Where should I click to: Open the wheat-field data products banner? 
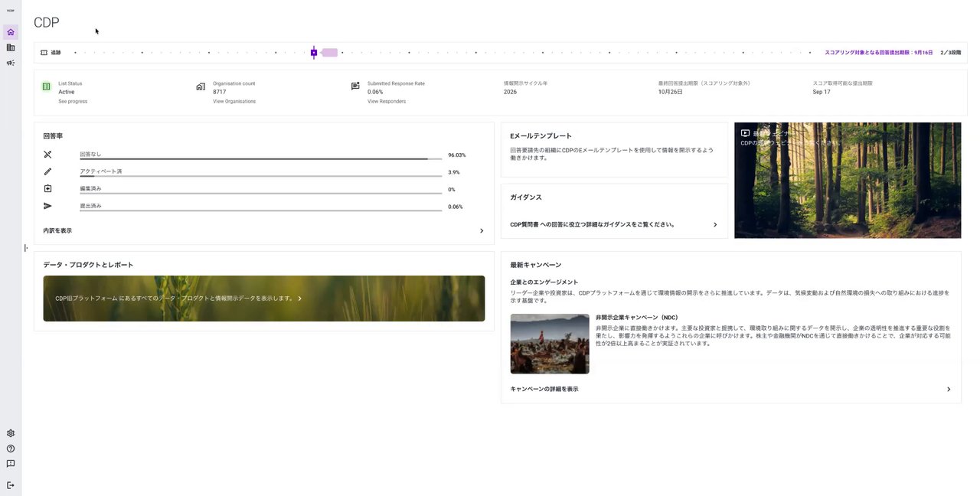[264, 299]
